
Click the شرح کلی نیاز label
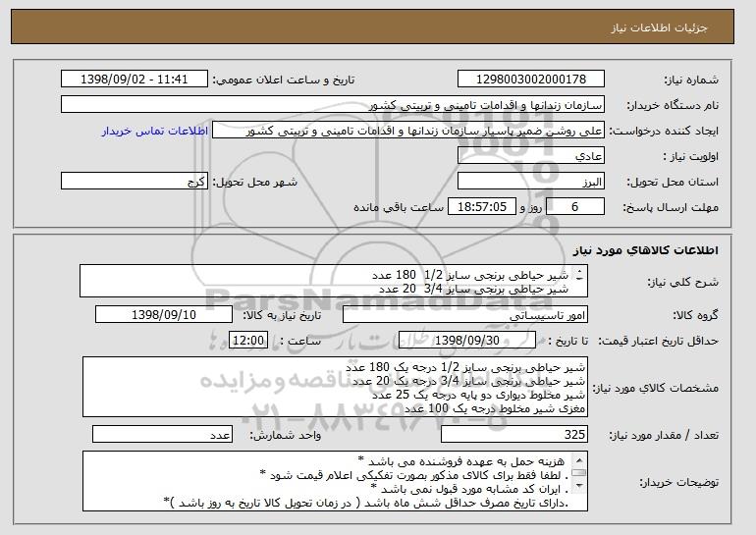(682, 282)
